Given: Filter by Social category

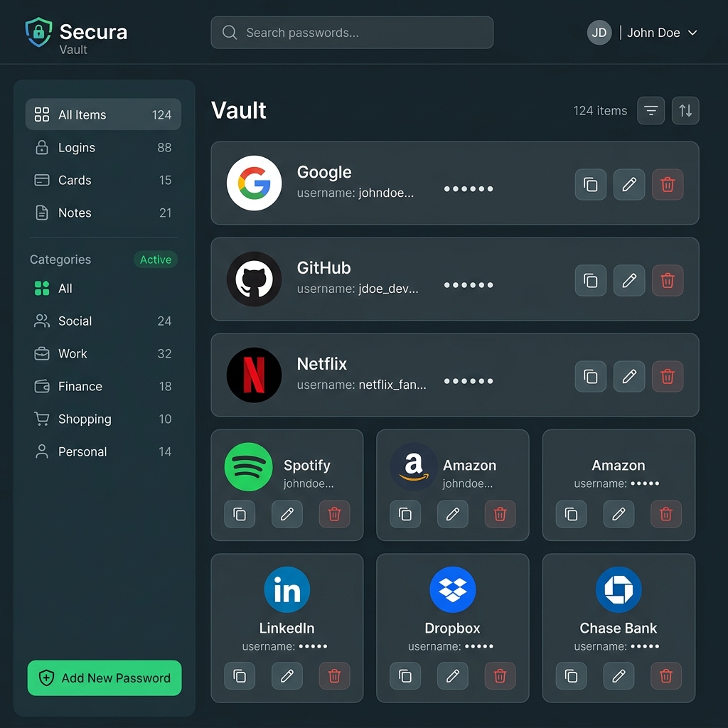Looking at the screenshot, I should coord(103,321).
